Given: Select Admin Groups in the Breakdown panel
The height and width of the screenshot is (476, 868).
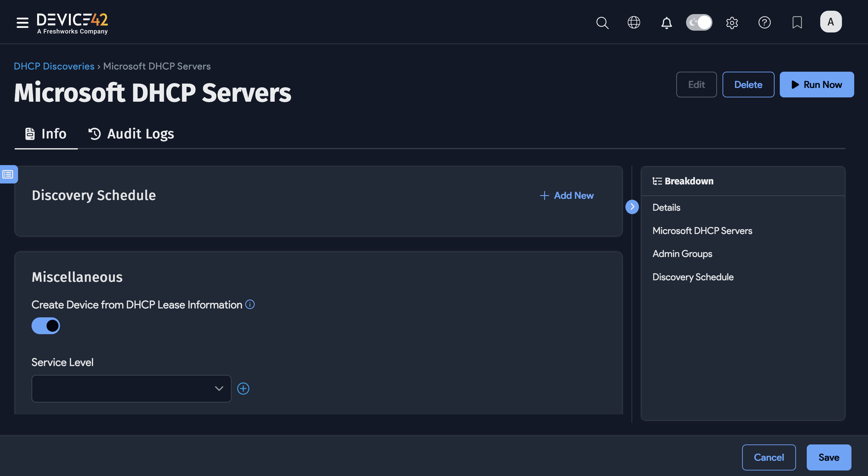Looking at the screenshot, I should coord(682,254).
